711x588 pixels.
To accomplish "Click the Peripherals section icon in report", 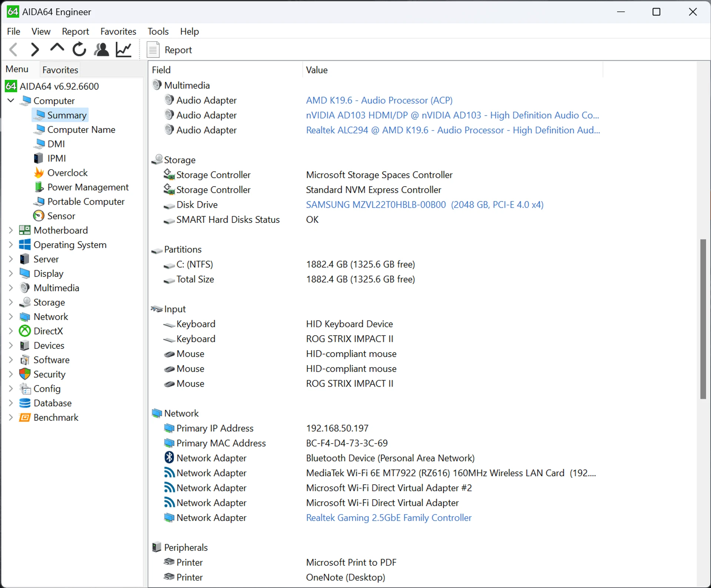I will point(157,547).
